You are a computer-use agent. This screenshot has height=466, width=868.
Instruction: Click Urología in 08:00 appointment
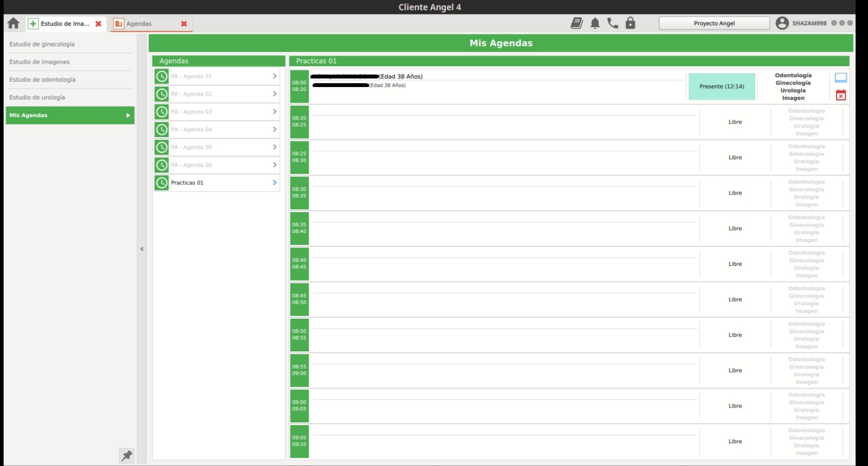[x=793, y=90]
